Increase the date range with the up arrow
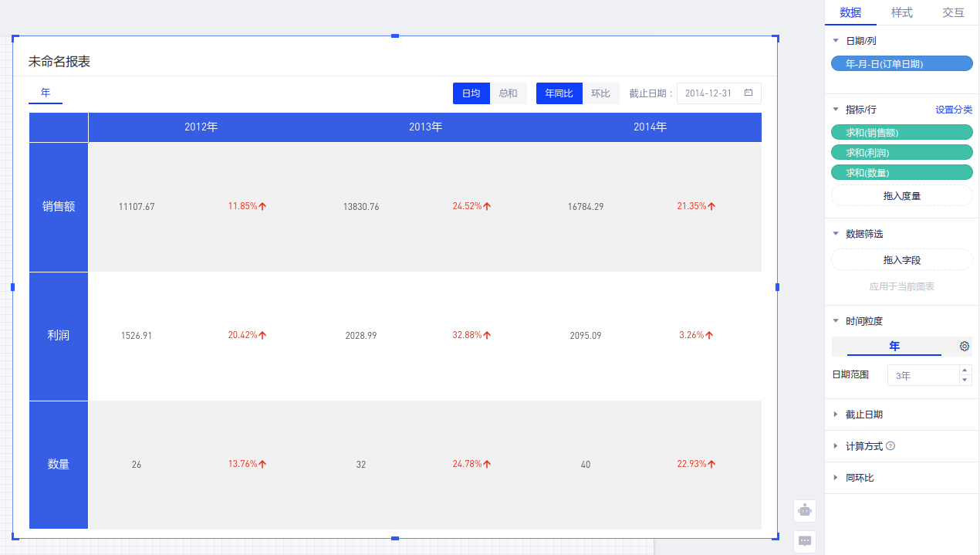 pos(965,371)
